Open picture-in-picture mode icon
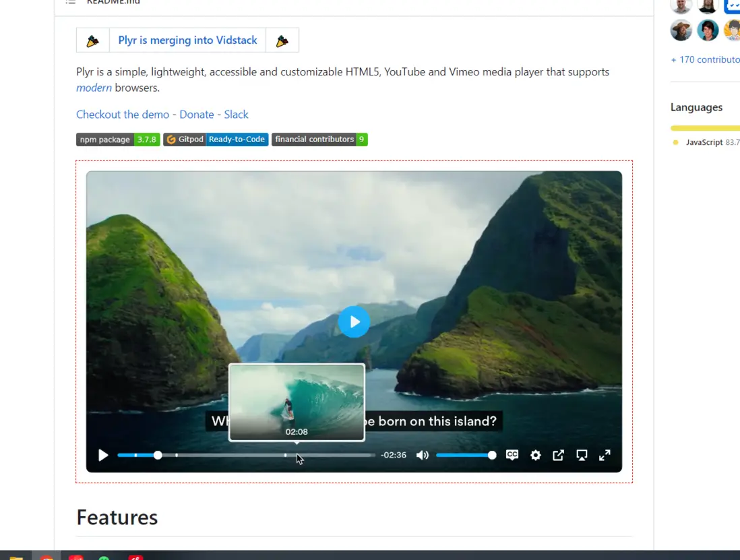The height and width of the screenshot is (560, 740). (558, 456)
